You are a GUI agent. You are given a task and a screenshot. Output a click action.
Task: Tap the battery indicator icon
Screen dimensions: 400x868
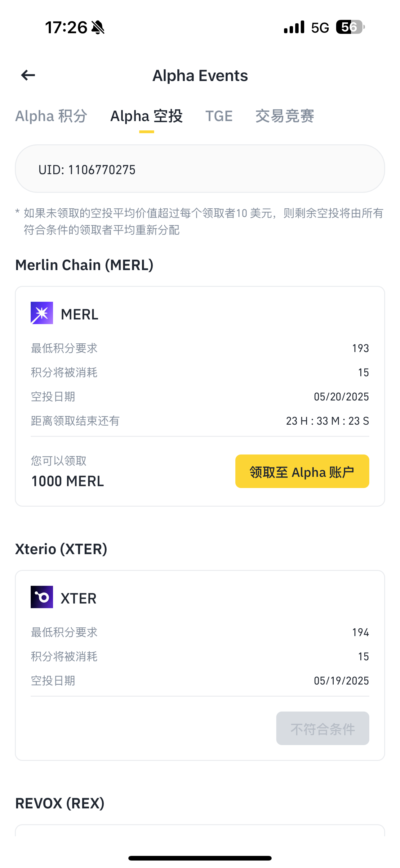coord(350,27)
